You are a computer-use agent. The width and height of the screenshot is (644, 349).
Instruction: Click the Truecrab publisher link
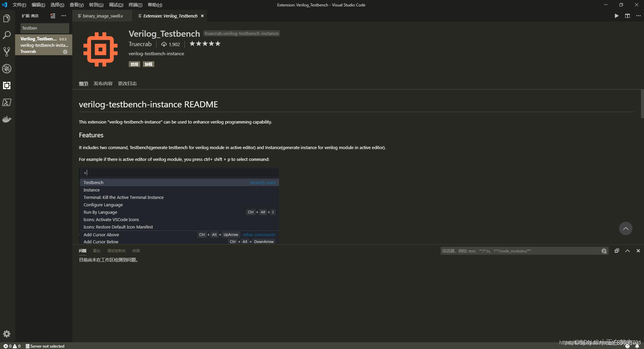tap(140, 44)
